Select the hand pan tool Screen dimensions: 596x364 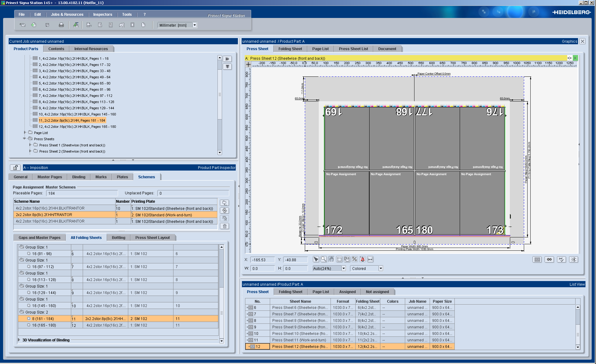coord(331,259)
